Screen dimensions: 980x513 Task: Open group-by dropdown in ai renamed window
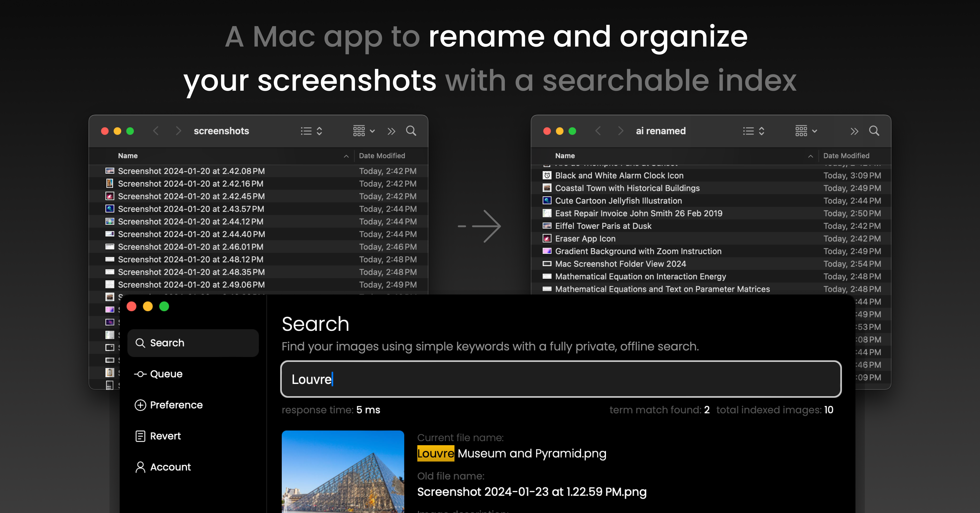click(x=806, y=131)
